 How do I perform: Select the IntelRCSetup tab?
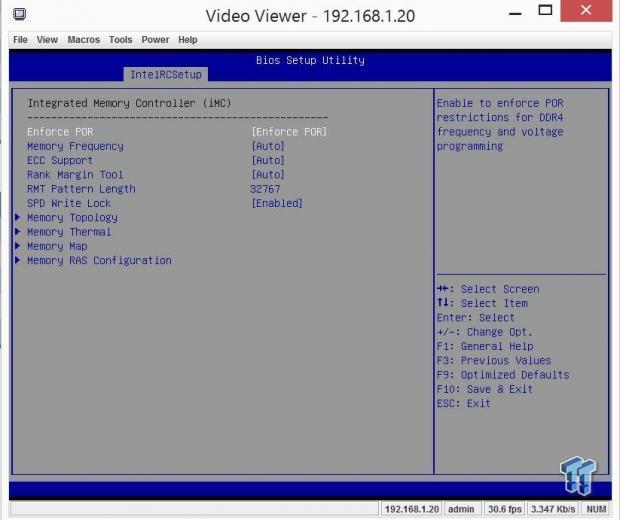click(x=166, y=74)
